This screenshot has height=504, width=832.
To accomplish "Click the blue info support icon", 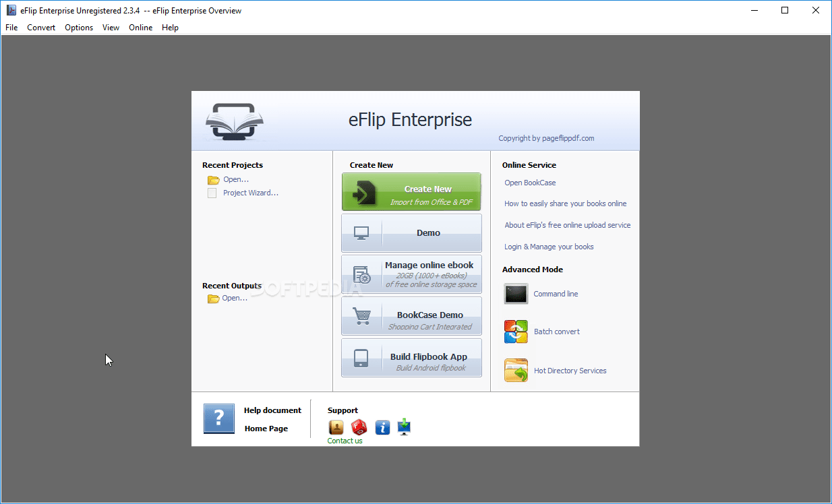I will pyautogui.click(x=382, y=427).
